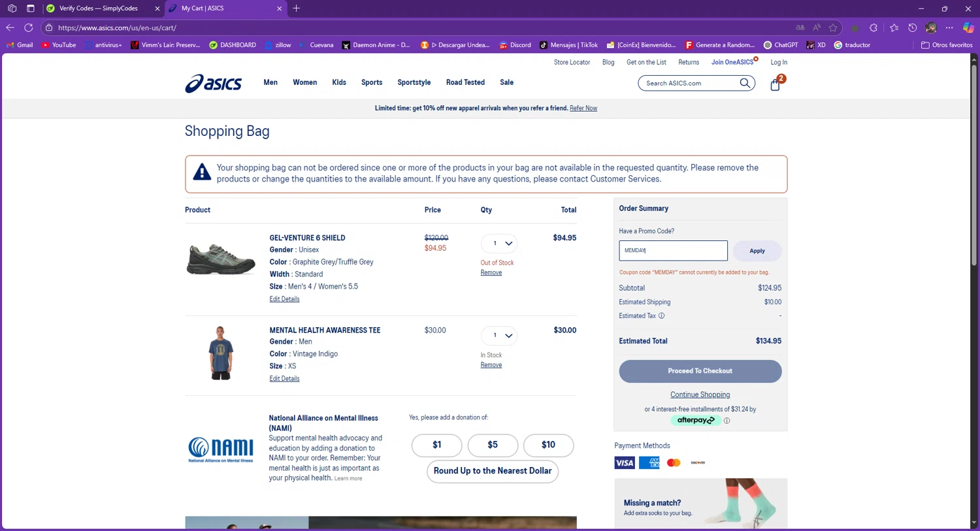Open browser profile avatar
This screenshot has width=980, height=531.
(x=931, y=27)
